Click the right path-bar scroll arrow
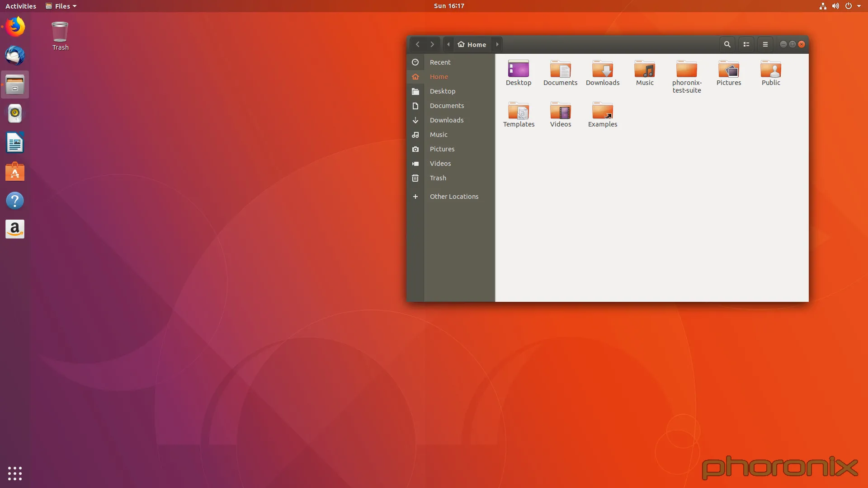 [497, 44]
